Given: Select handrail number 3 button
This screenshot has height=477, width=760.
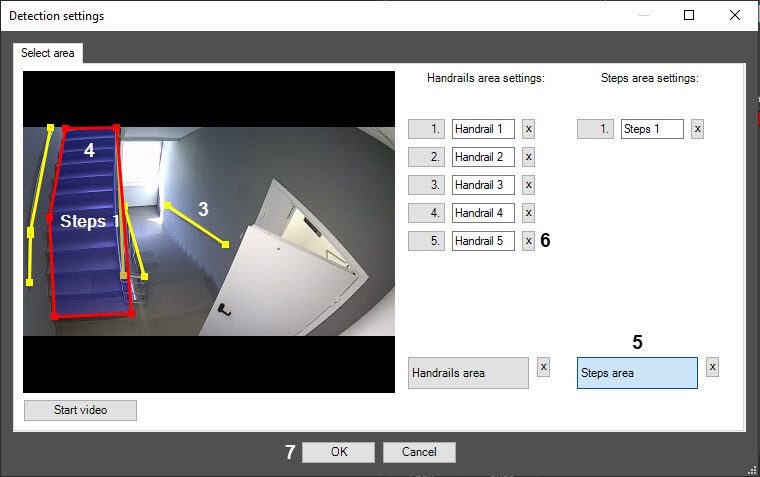Looking at the screenshot, I should click(427, 185).
